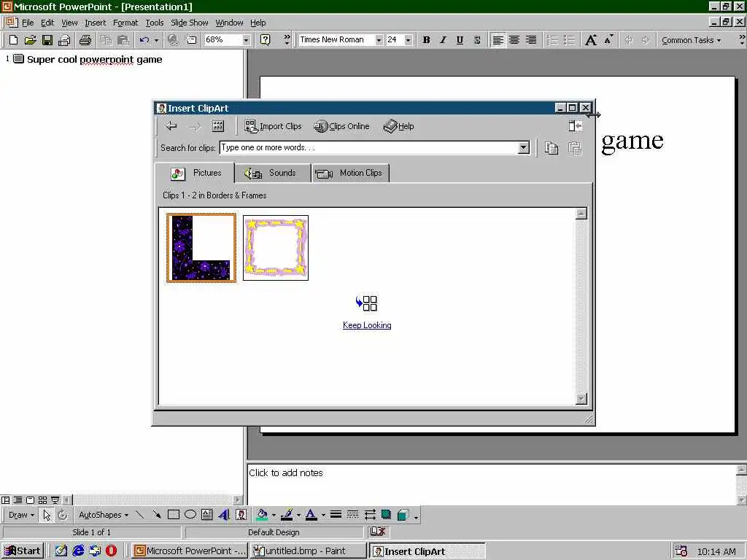747x560 pixels.
Task: Click Clips Online button
Action: (341, 126)
